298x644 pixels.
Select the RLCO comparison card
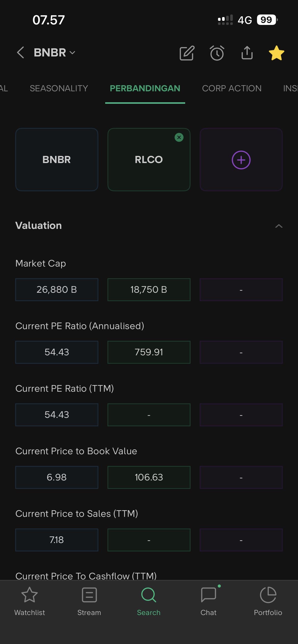149,159
